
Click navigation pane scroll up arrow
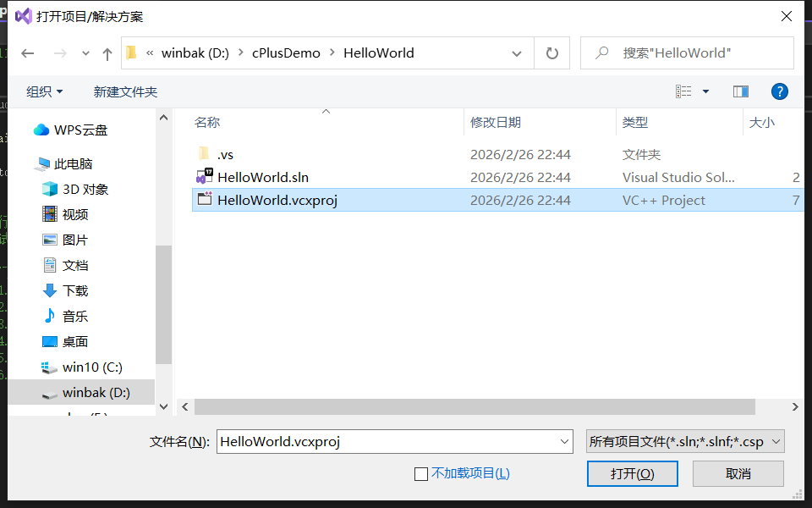click(x=163, y=118)
